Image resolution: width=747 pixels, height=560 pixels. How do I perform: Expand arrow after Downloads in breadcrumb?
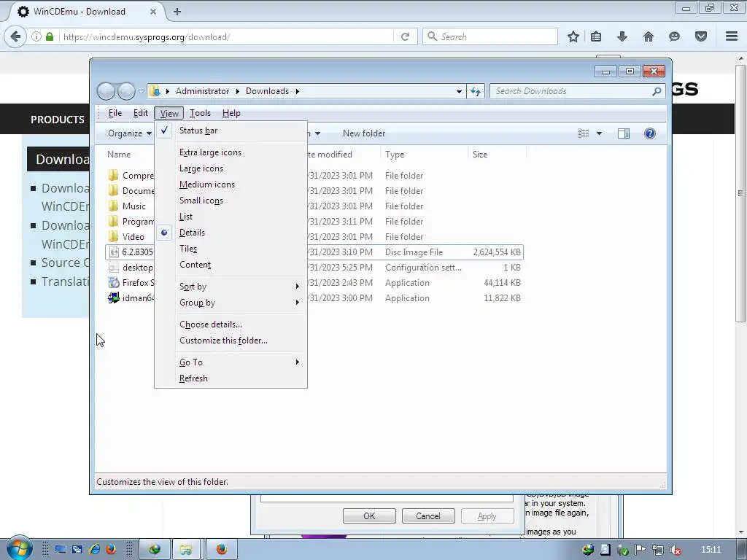click(x=298, y=91)
